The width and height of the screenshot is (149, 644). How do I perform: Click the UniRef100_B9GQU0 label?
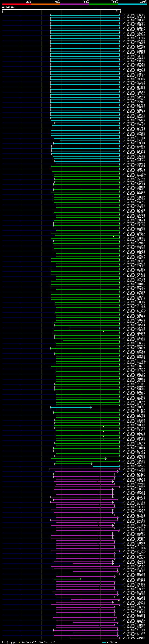point(133,330)
